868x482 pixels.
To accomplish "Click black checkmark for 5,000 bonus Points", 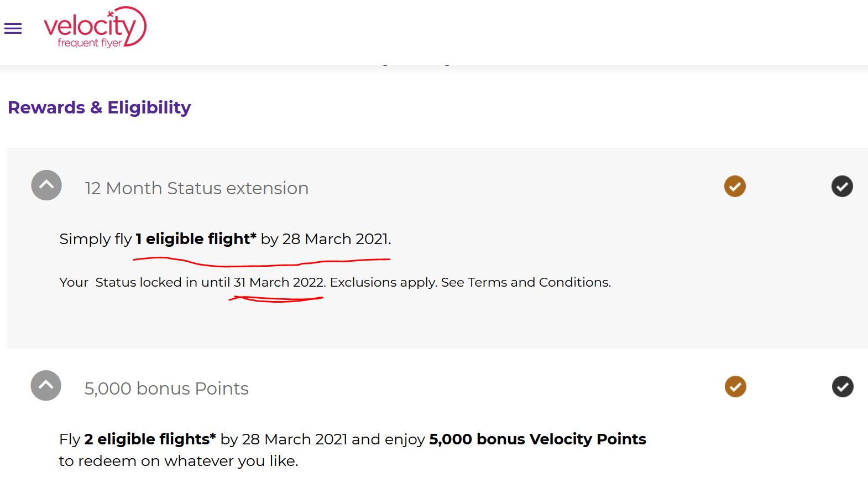I will point(843,387).
